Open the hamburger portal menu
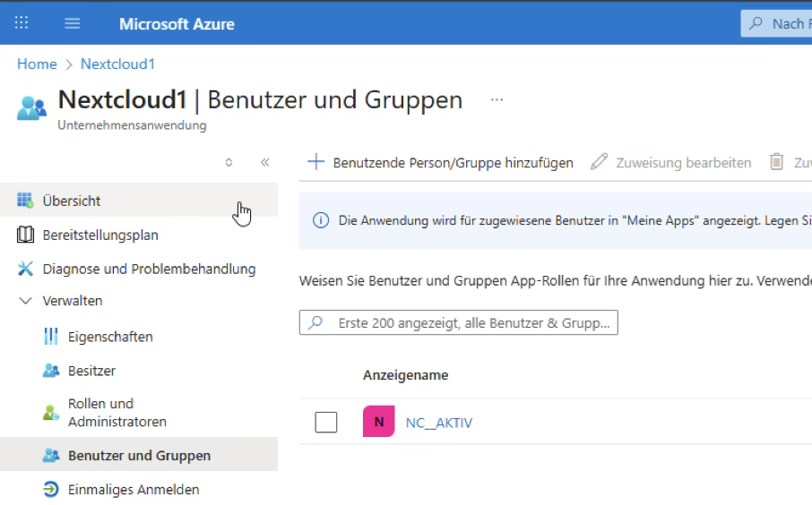 (73, 23)
